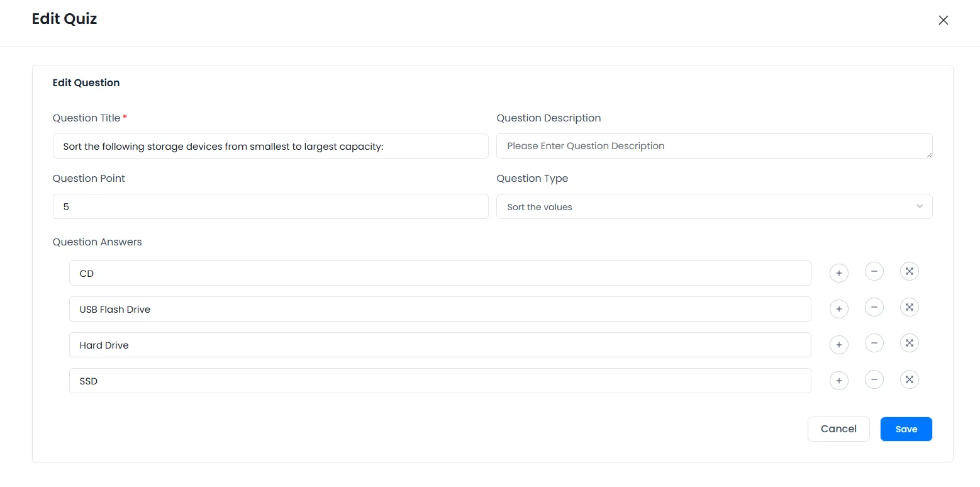Select the Question Point value field
Screen dimensions: 980x487
(x=270, y=206)
